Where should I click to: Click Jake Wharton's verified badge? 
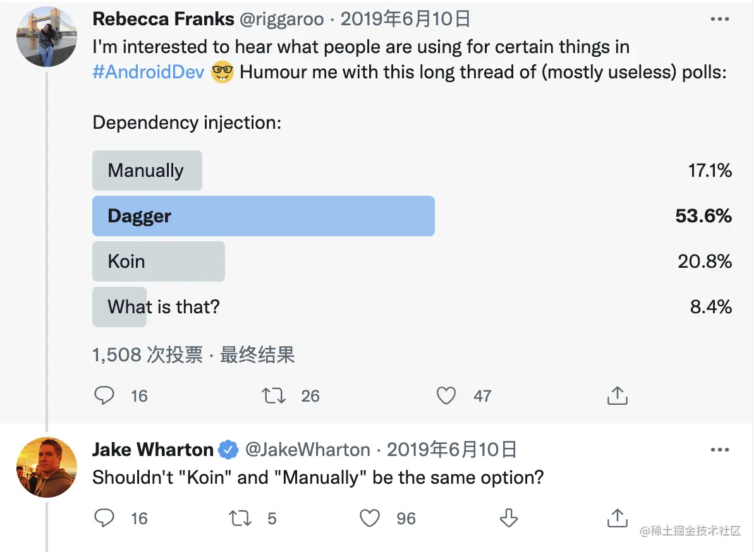229,450
